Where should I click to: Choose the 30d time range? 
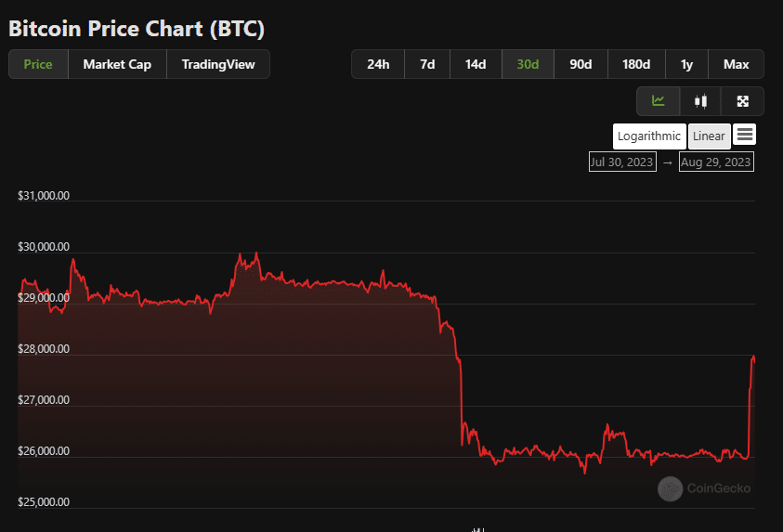(x=528, y=64)
